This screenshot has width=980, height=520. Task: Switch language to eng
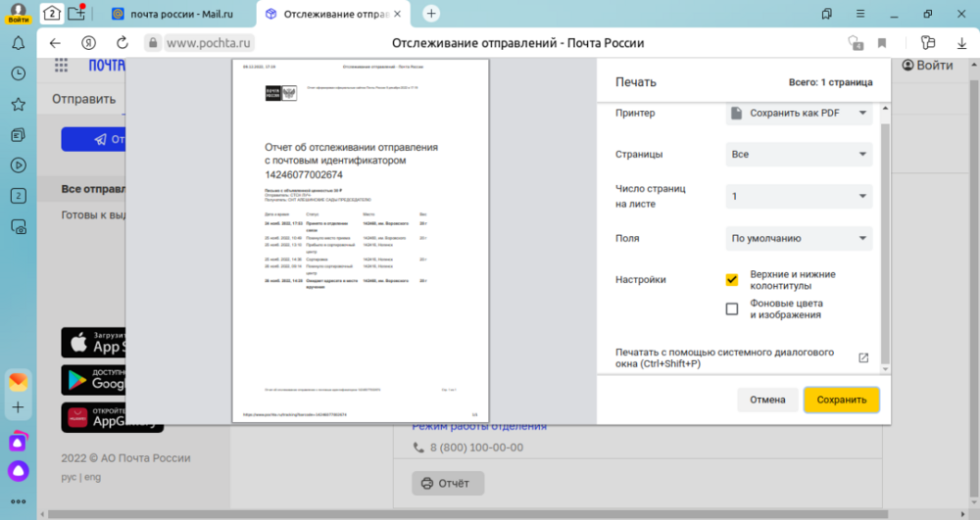click(92, 477)
